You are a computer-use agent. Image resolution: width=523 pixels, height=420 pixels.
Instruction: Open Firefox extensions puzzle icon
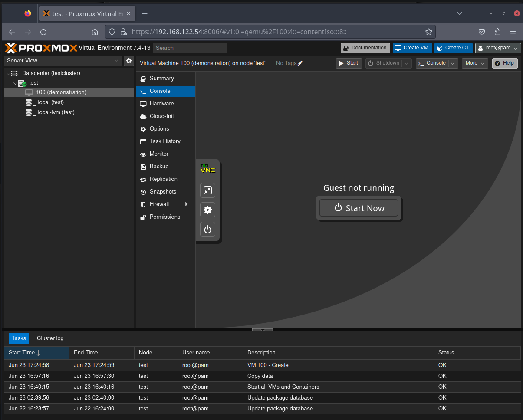[497, 32]
